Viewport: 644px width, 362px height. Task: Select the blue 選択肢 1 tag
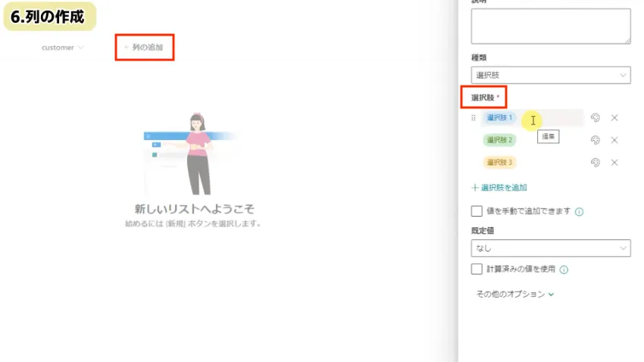click(500, 118)
